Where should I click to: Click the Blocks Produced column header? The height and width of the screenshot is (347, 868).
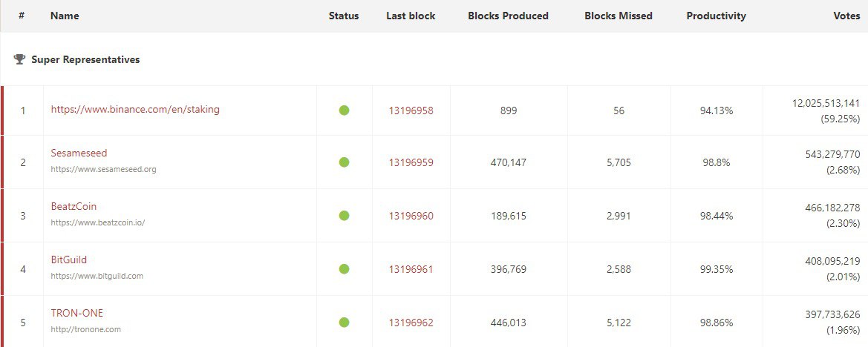(x=508, y=16)
